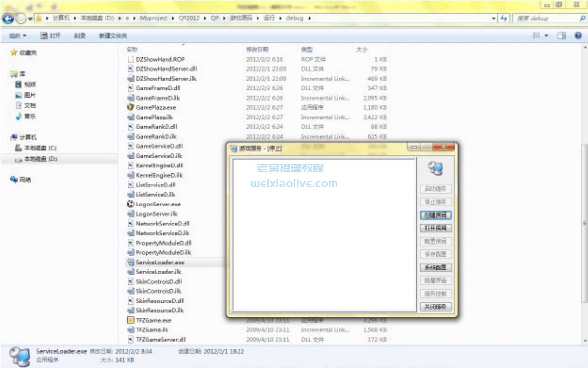The image size is (588, 368).
Task: Click the ServiceLoader.exe file icon
Action: (130, 262)
